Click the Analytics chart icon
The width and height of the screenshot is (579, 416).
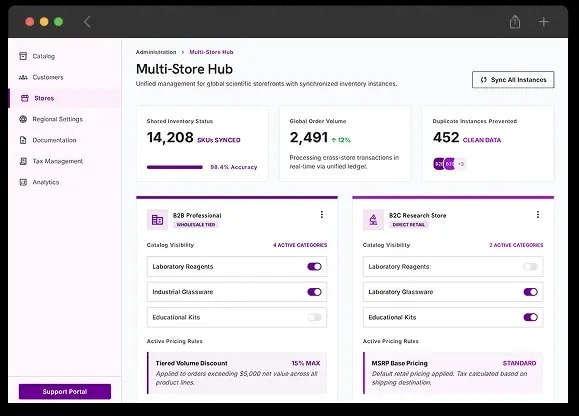[23, 182]
